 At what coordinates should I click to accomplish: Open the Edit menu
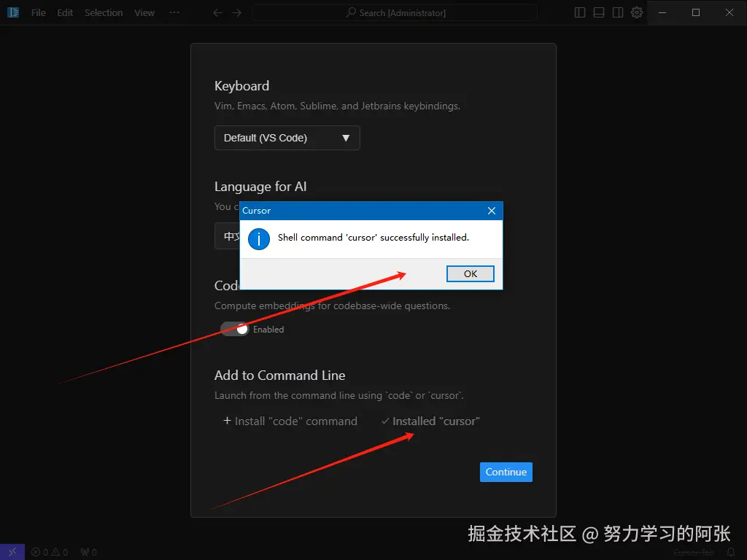65,13
